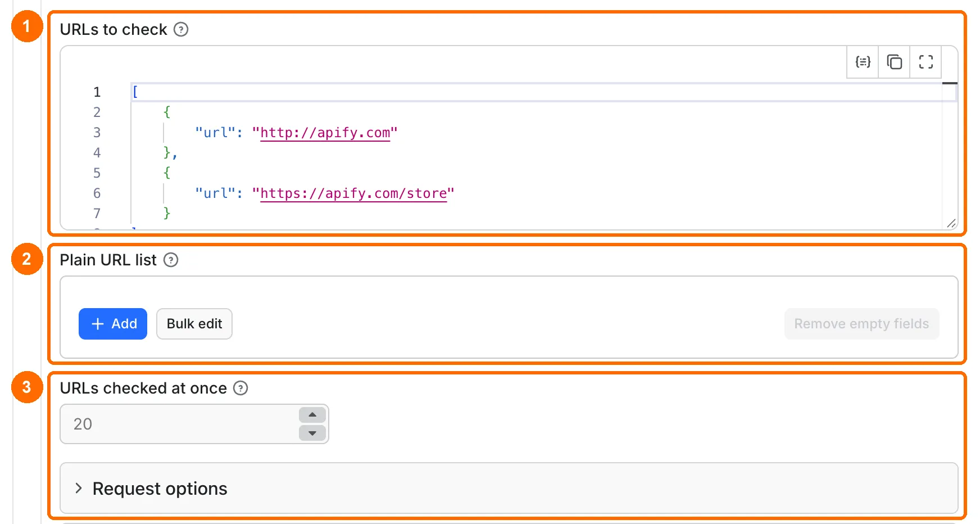
Task: Click the second "url" key on line 6
Action: 215,193
